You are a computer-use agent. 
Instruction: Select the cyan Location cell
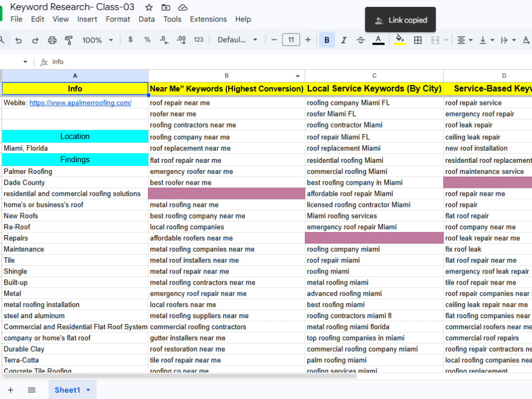point(75,136)
